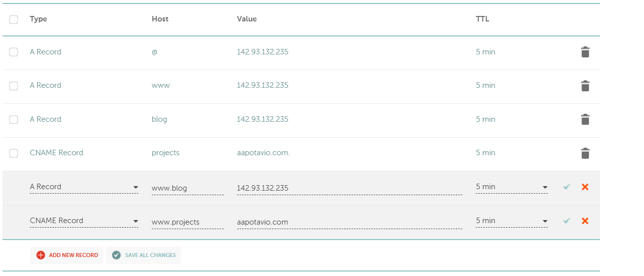The height and width of the screenshot is (276, 644).
Task: Toggle the select-all checkbox in header
Action: [13, 19]
